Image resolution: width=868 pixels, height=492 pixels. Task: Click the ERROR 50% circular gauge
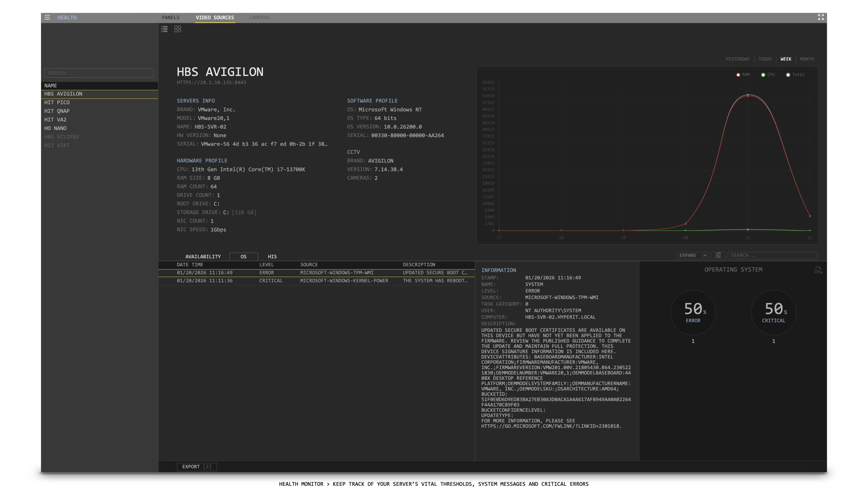point(693,312)
